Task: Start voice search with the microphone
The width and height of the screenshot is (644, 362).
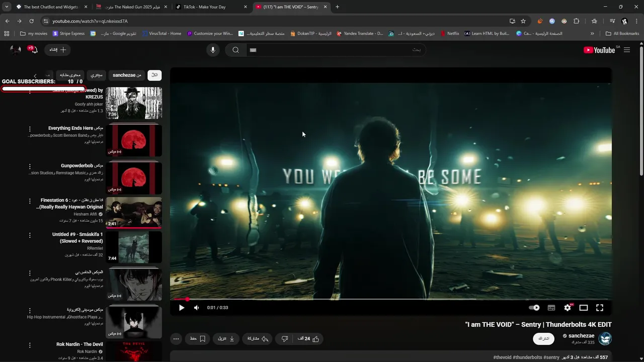Action: pyautogui.click(x=213, y=50)
